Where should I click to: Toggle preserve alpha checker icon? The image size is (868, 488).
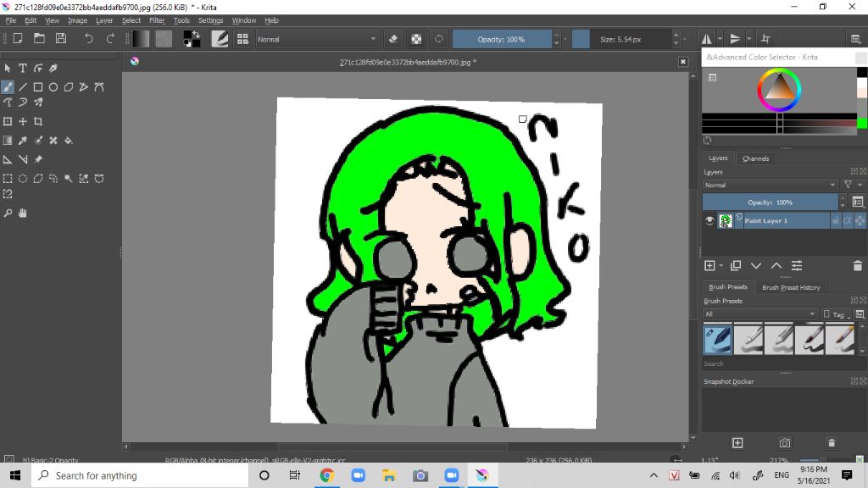(x=416, y=39)
